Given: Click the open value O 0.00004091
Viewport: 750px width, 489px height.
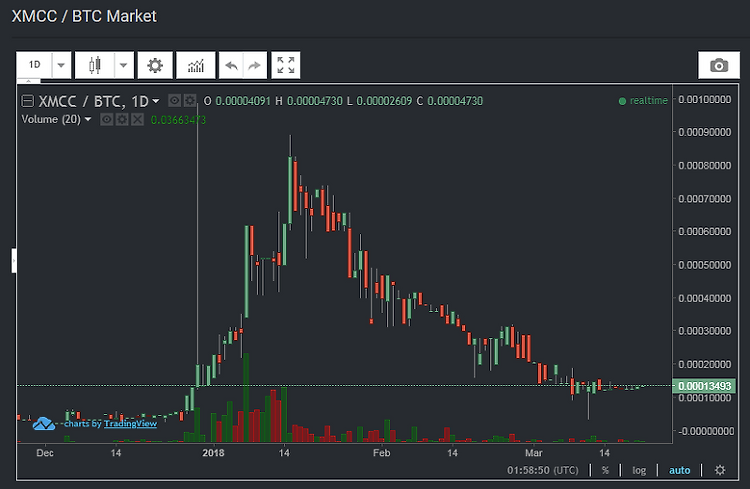Looking at the screenshot, I should pos(237,101).
